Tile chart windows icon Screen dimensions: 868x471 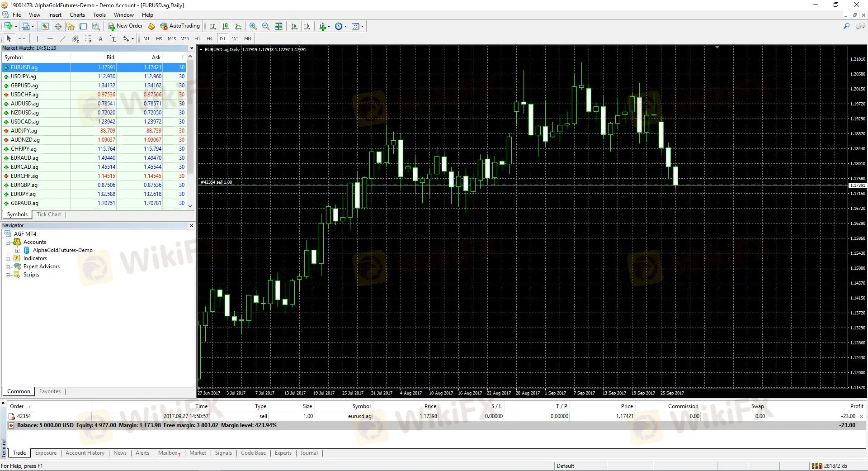[278, 26]
